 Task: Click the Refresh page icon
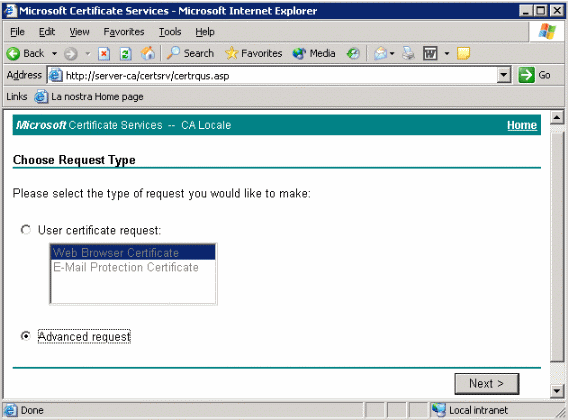(125, 54)
